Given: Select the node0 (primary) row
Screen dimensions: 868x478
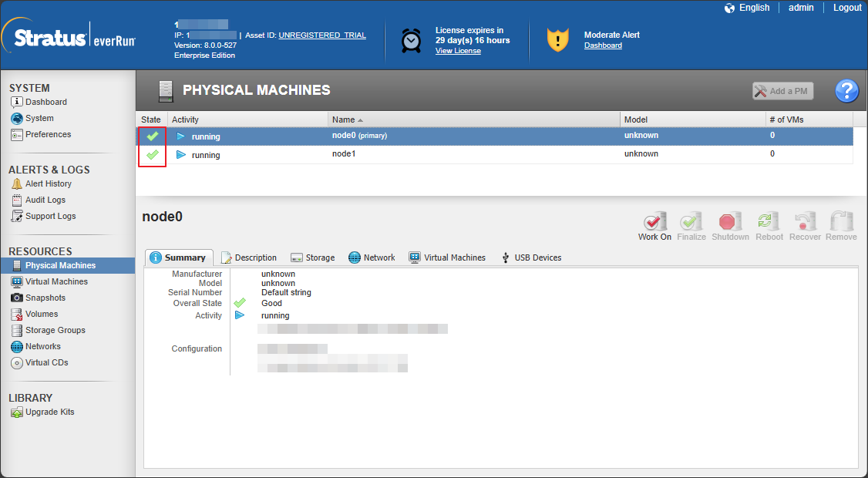Looking at the screenshot, I should [x=494, y=136].
